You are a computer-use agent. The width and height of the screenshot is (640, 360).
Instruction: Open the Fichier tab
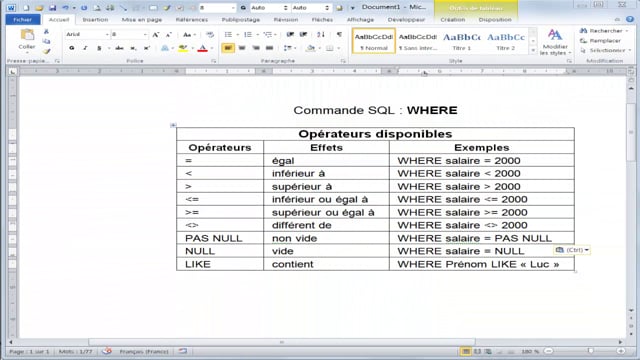point(22,19)
